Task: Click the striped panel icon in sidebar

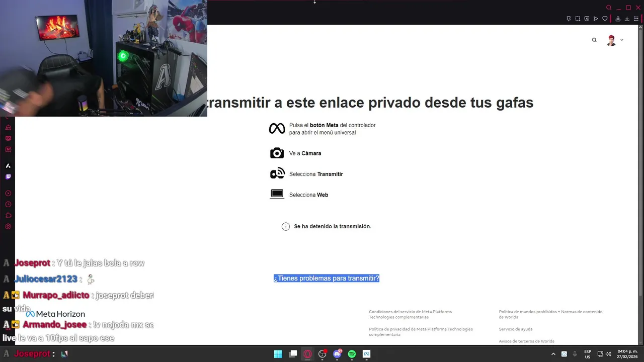Action: pos(8,138)
